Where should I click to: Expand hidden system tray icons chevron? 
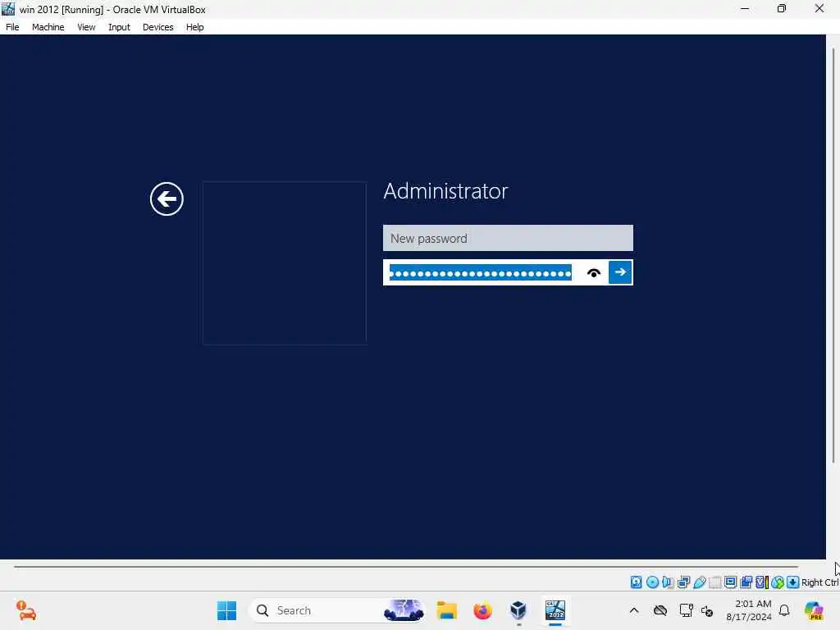coord(634,610)
